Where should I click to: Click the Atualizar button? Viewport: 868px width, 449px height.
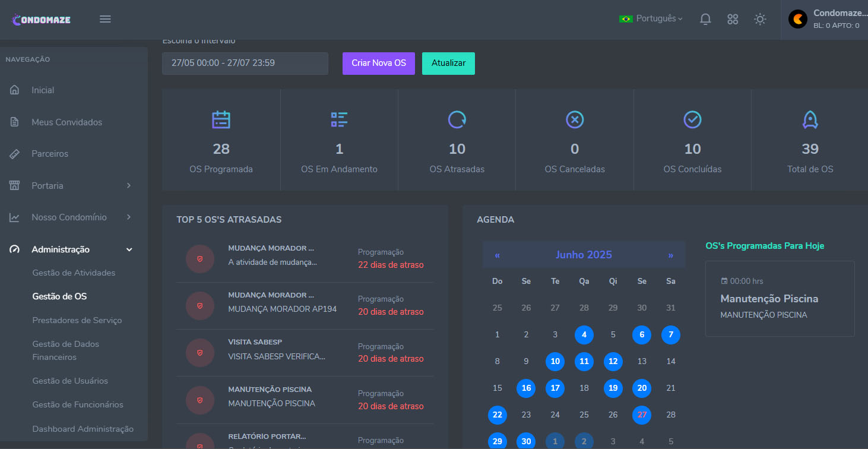(x=448, y=64)
